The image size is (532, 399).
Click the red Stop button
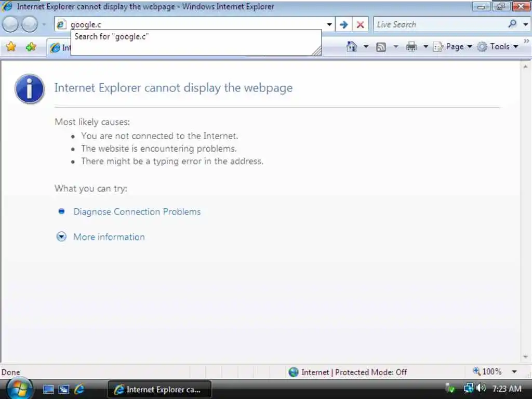[361, 24]
